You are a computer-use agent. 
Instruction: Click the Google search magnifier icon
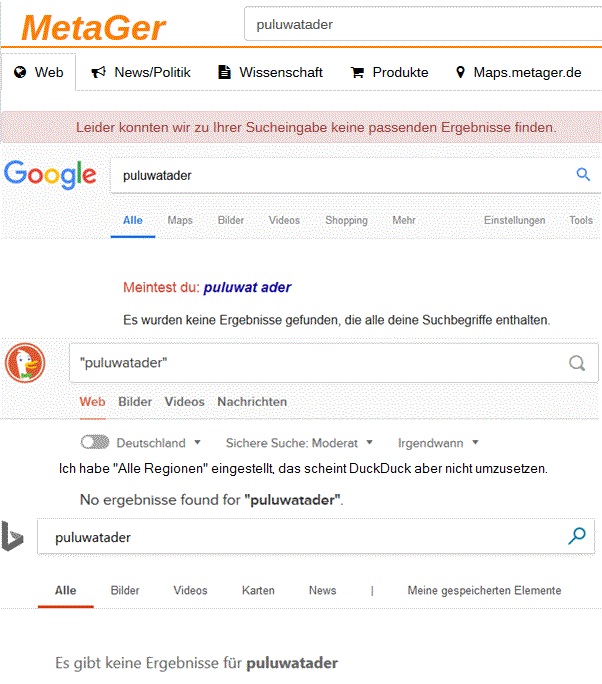[583, 174]
